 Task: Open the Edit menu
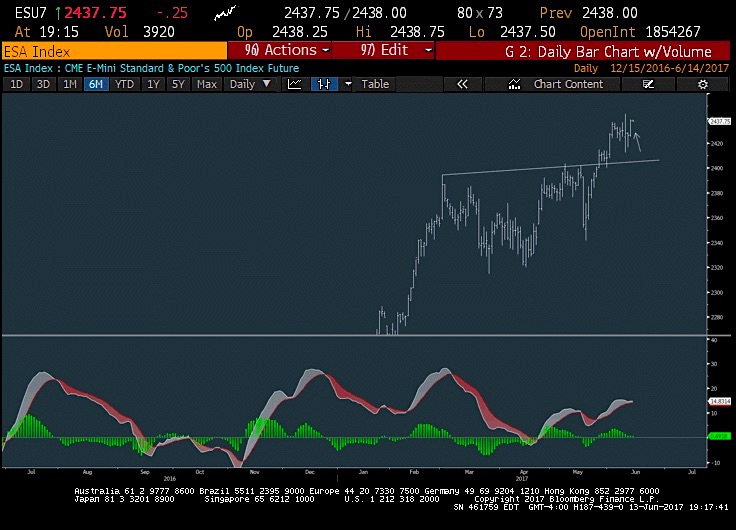pos(383,50)
